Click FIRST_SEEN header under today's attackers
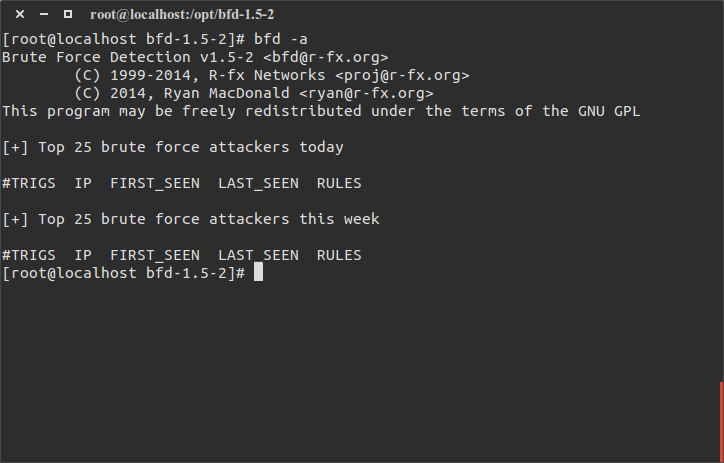This screenshot has width=724, height=463. [x=155, y=183]
